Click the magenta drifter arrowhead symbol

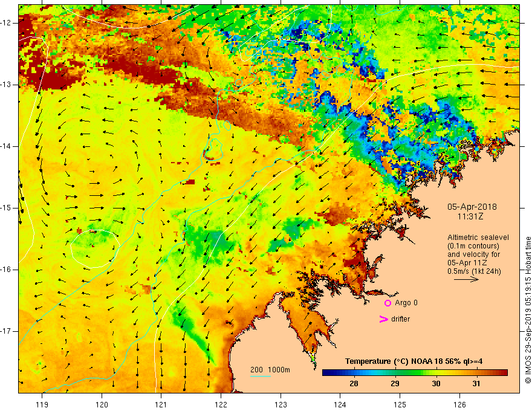(x=383, y=319)
